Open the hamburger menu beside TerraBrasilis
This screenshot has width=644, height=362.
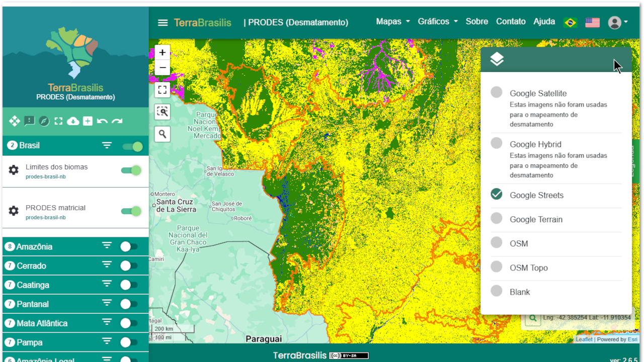point(163,23)
